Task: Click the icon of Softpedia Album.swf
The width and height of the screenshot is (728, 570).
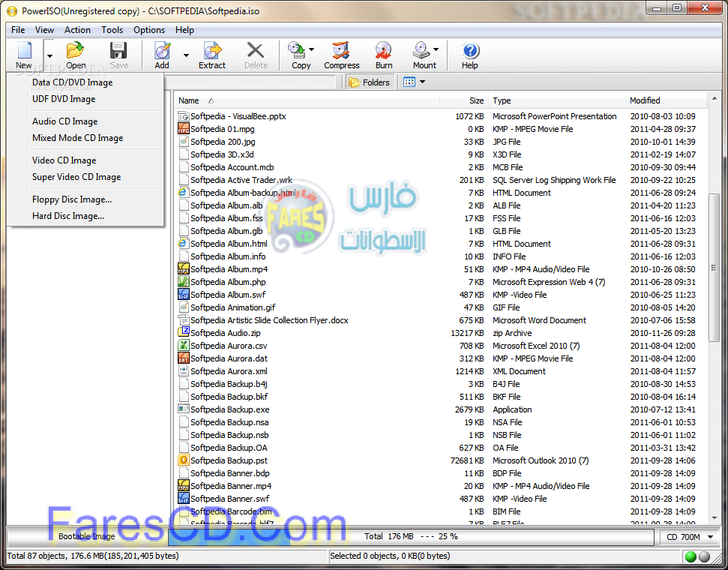Action: pyautogui.click(x=184, y=294)
